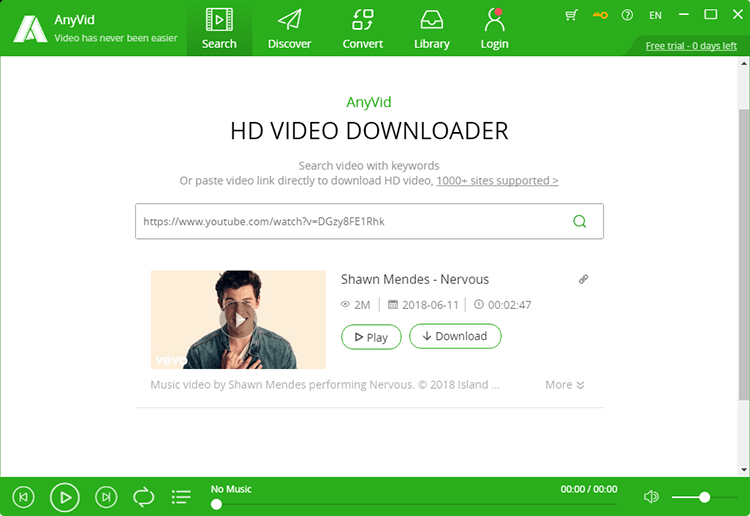
Task: Open the Shawn Mendes video thumbnail
Action: [x=238, y=319]
